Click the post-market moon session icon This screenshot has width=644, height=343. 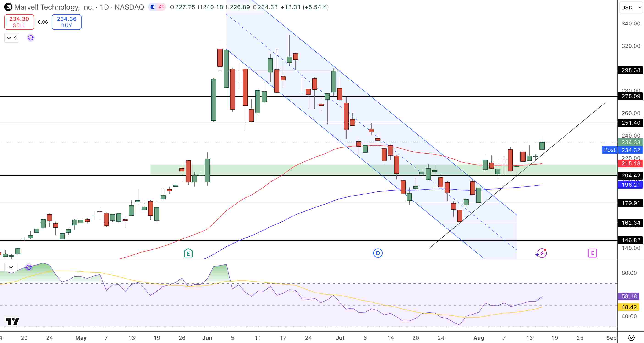(x=152, y=7)
